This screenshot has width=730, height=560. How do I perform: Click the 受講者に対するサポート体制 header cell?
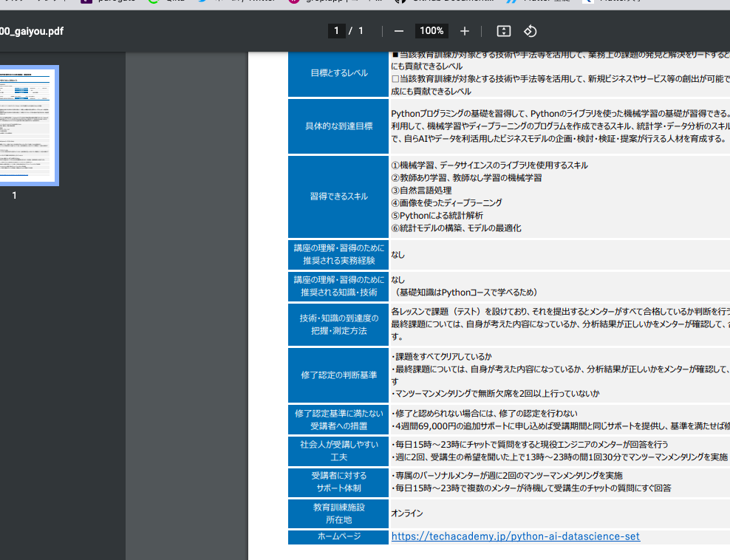pos(338,482)
